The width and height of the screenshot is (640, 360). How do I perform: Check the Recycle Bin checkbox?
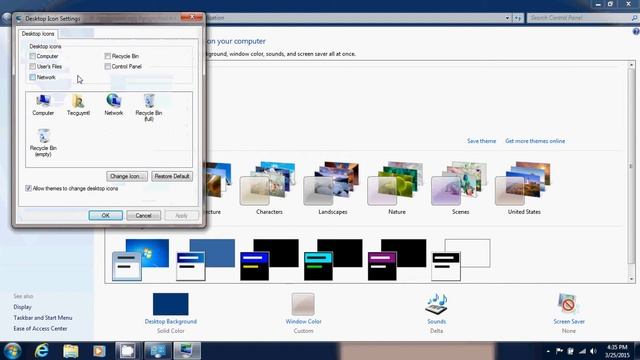pyautogui.click(x=108, y=56)
